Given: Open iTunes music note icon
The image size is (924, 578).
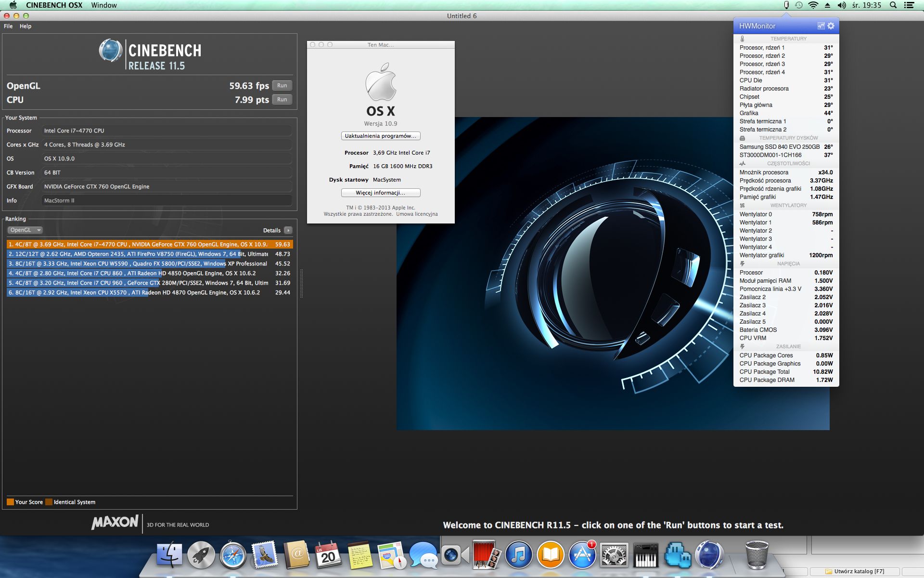Looking at the screenshot, I should click(519, 555).
